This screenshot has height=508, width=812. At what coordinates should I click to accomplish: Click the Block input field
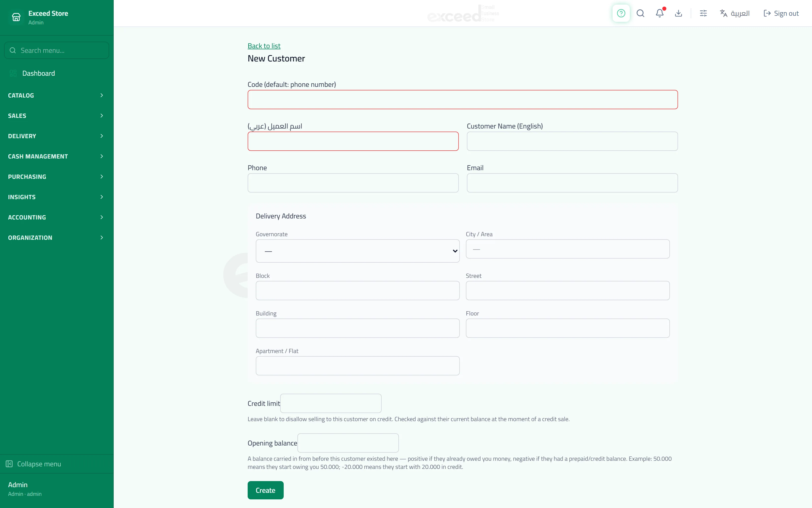coord(357,291)
